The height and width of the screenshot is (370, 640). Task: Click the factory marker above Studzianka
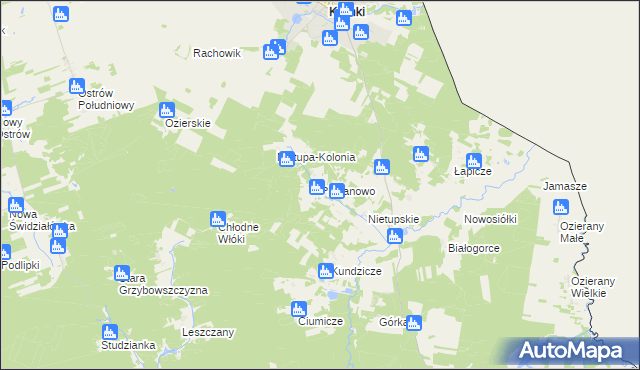point(110,332)
